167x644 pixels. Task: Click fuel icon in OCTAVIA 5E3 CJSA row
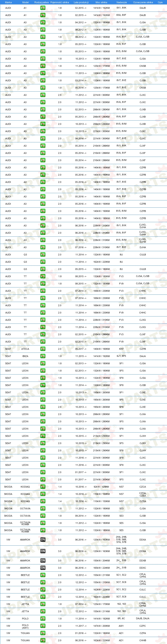(43, 508)
